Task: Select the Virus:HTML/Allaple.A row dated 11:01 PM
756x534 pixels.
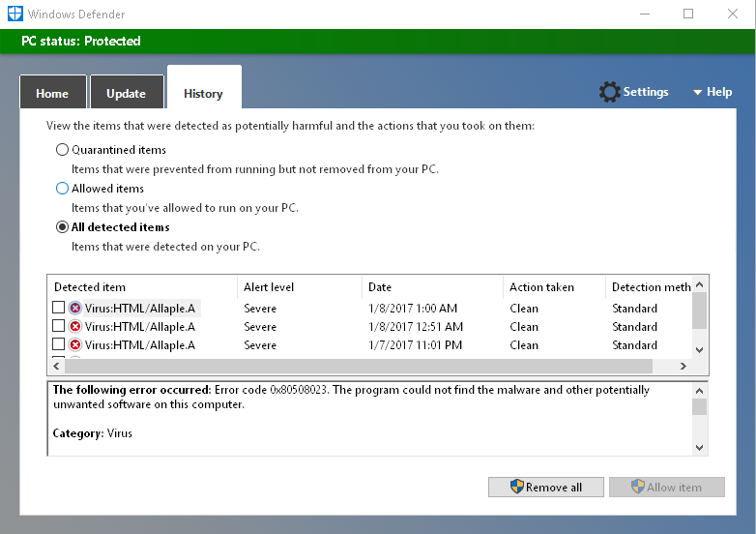Action: point(371,345)
